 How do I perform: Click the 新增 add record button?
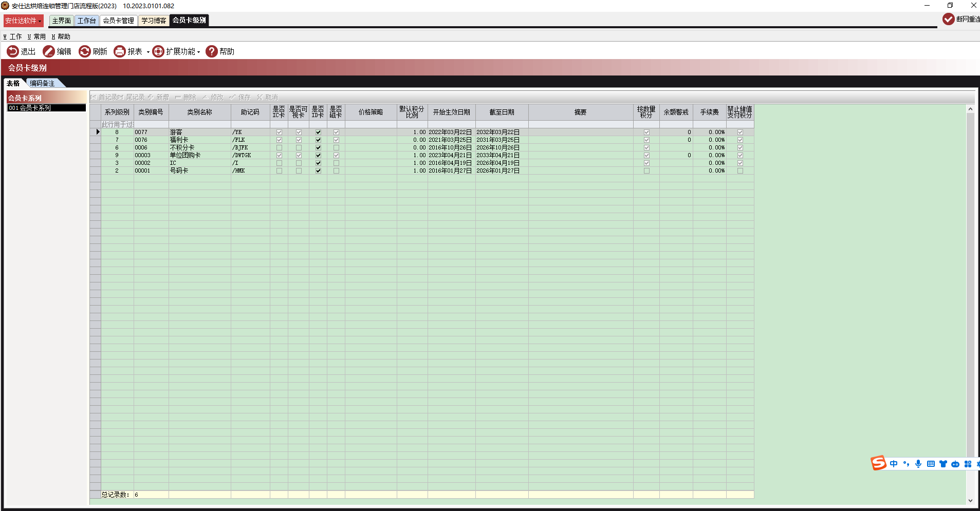pos(159,97)
